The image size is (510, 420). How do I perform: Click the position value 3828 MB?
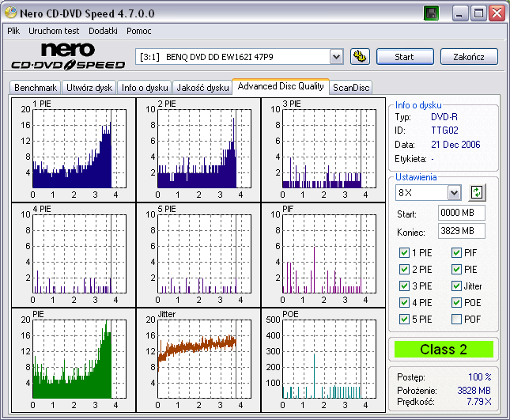(x=474, y=391)
